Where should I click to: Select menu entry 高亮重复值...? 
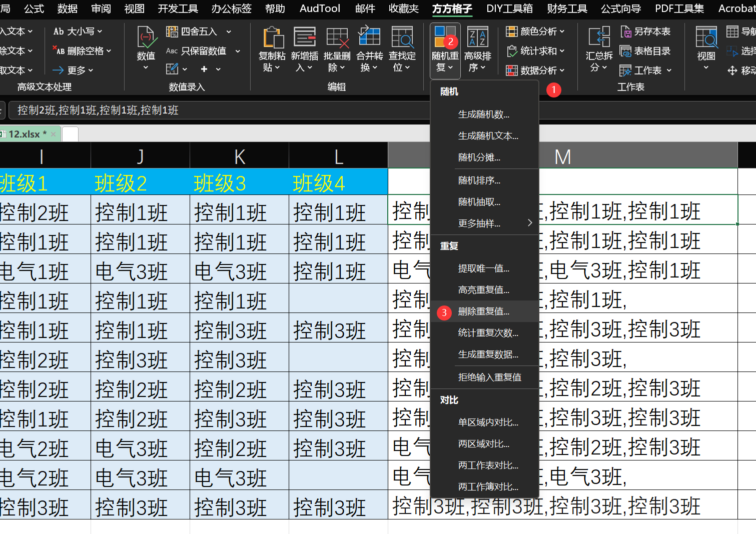tap(484, 290)
